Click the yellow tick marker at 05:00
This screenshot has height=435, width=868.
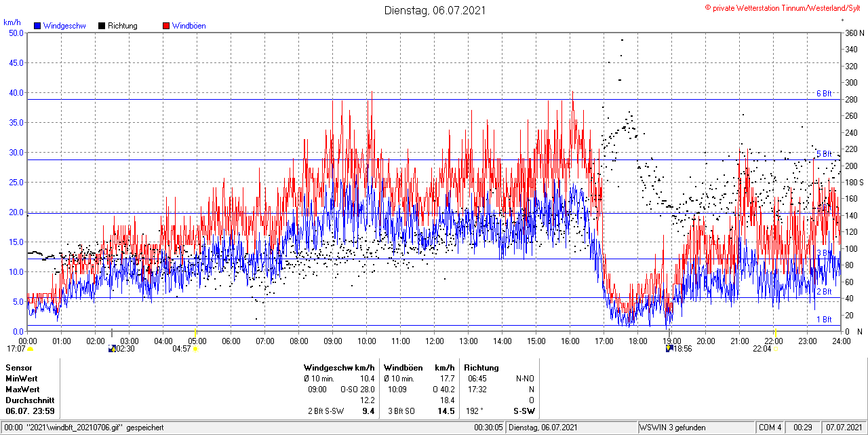[197, 332]
